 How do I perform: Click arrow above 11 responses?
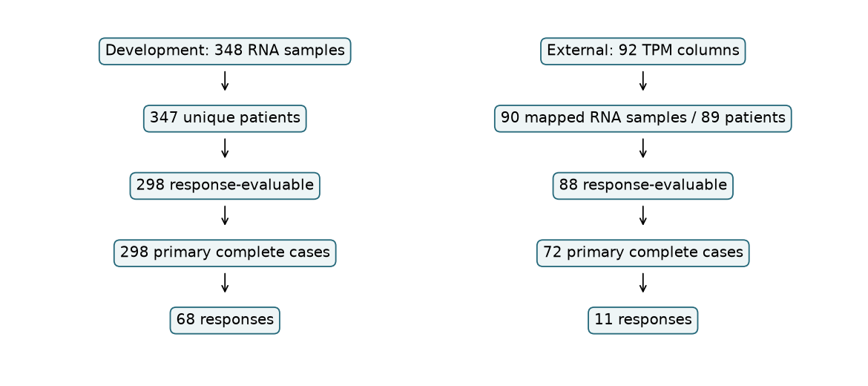tap(642, 283)
